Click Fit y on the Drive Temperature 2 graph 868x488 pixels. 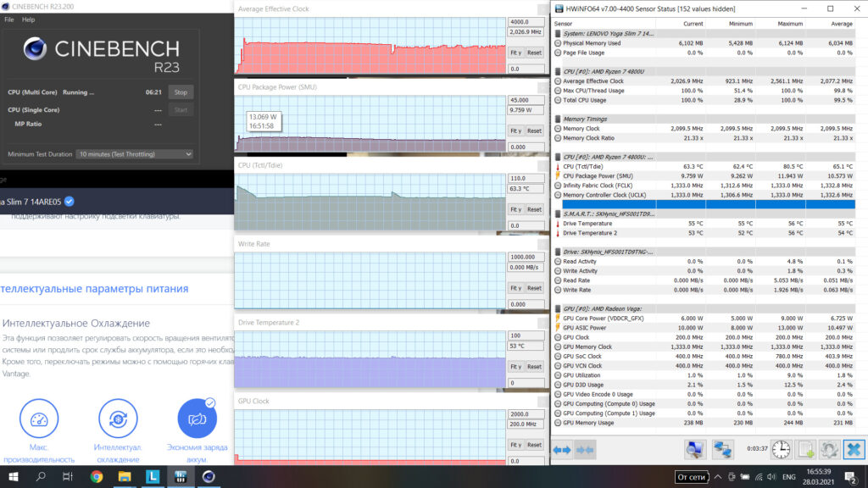click(516, 366)
